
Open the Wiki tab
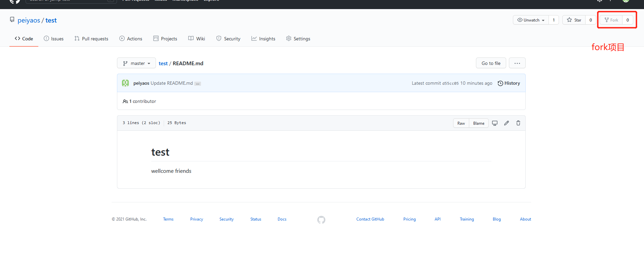click(197, 39)
